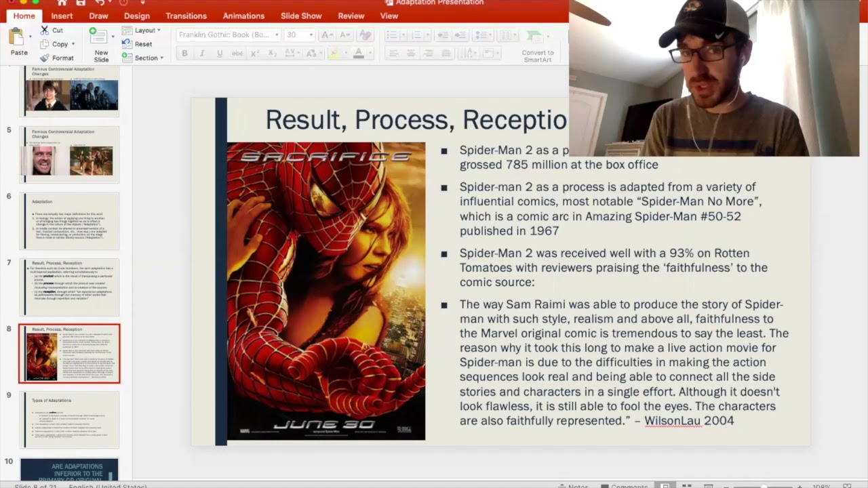
Task: Increase font size
Action: point(327,35)
